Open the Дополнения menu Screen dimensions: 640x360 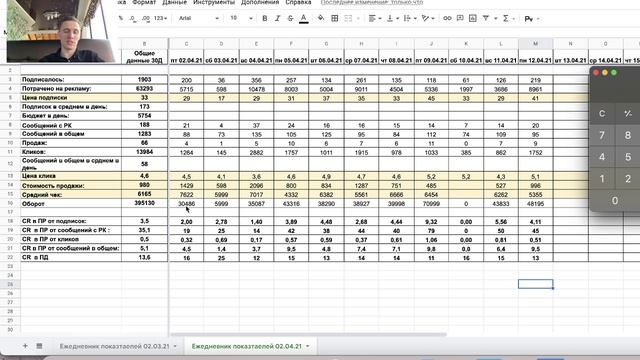tap(260, 2)
